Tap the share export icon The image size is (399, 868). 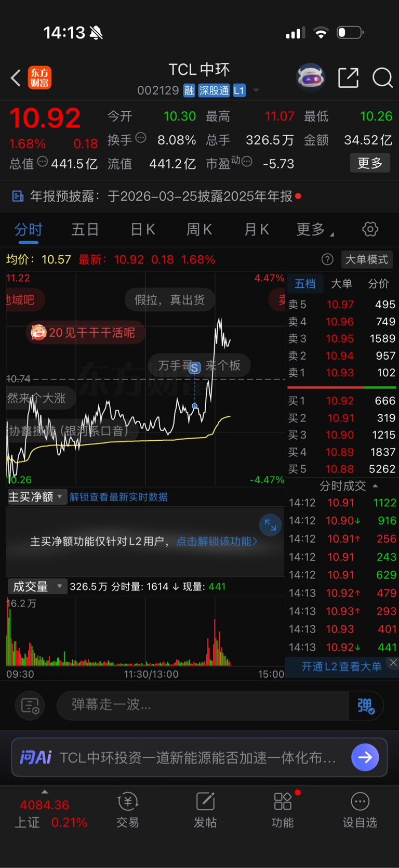click(348, 78)
